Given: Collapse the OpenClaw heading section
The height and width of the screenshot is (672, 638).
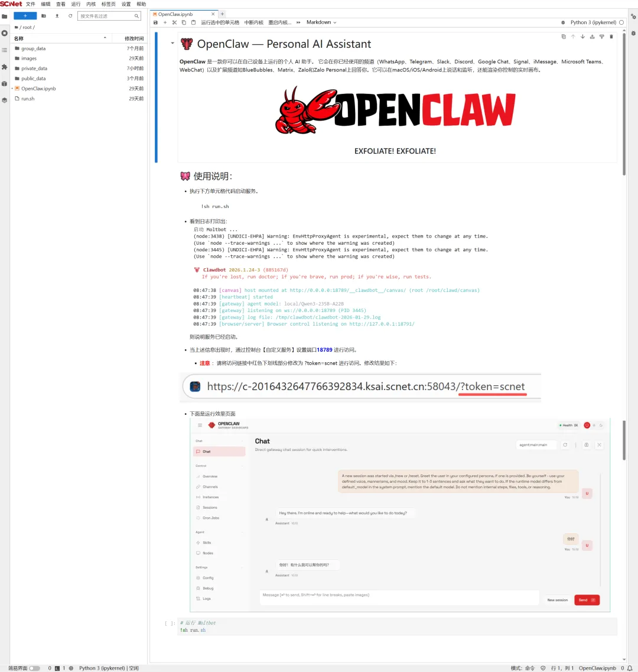Looking at the screenshot, I should (172, 44).
